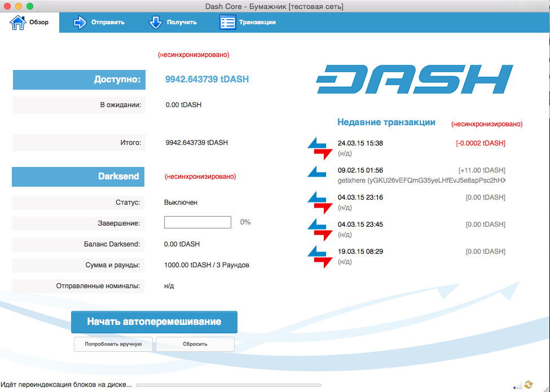Switch to the Получить tab

pyautogui.click(x=173, y=23)
